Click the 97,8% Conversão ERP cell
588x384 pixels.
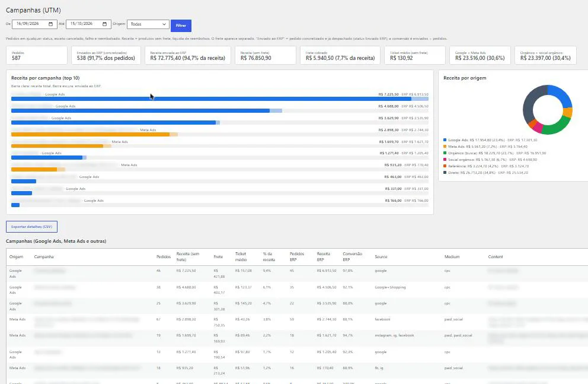click(x=347, y=271)
